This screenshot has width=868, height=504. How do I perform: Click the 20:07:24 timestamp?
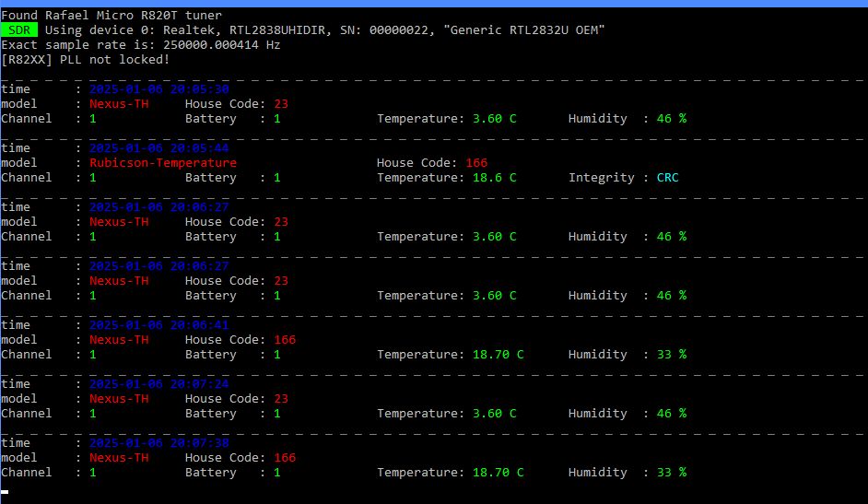158,384
